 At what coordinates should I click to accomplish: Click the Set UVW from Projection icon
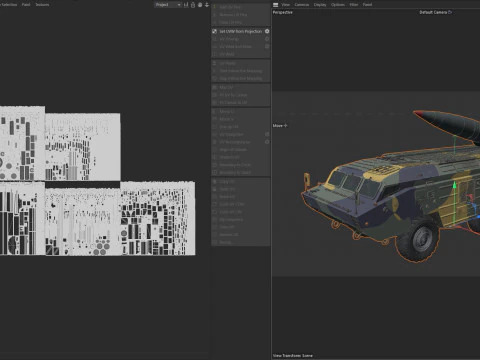pyautogui.click(x=214, y=31)
